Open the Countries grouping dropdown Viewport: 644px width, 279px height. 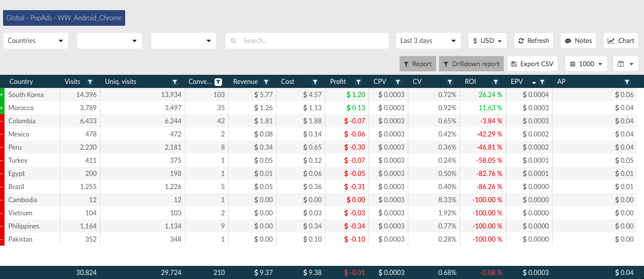pyautogui.click(x=36, y=41)
